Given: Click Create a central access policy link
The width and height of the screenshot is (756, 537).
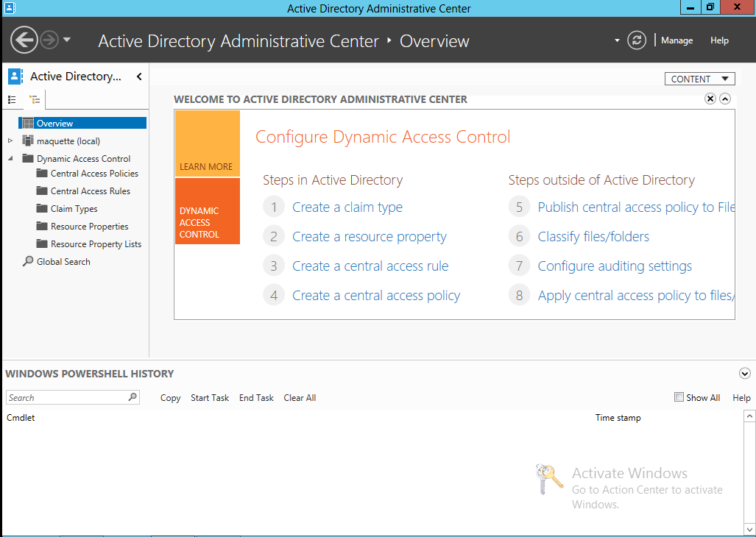Looking at the screenshot, I should coord(376,295).
